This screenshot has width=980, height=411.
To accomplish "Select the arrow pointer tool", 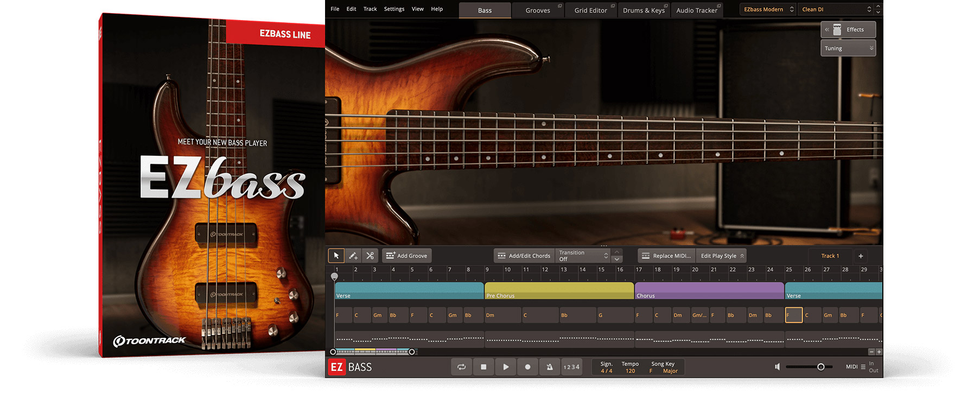I will point(336,256).
